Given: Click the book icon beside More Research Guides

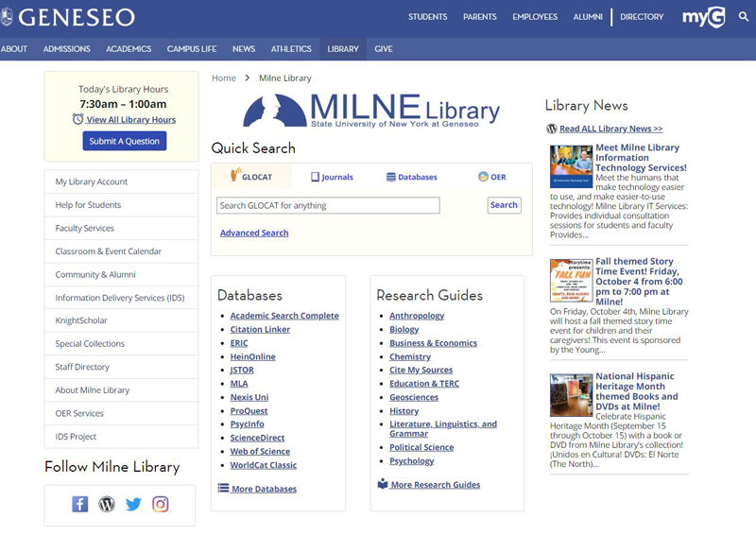Looking at the screenshot, I should click(x=383, y=483).
